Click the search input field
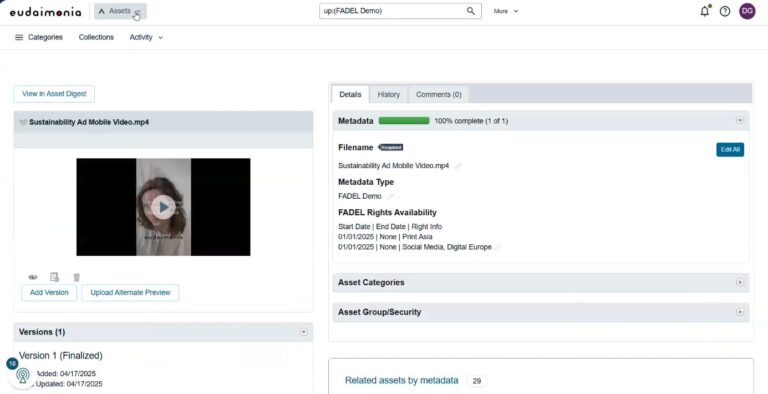 (392, 11)
